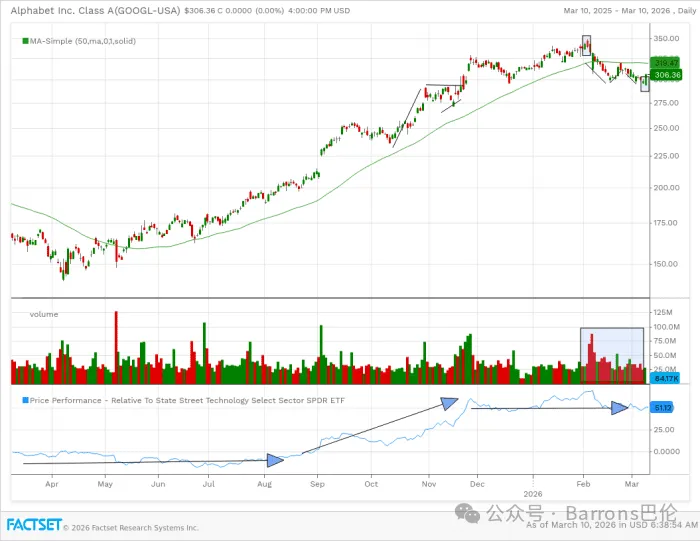
Task: Click the blue 84.17K volume tag
Action: pos(665,379)
